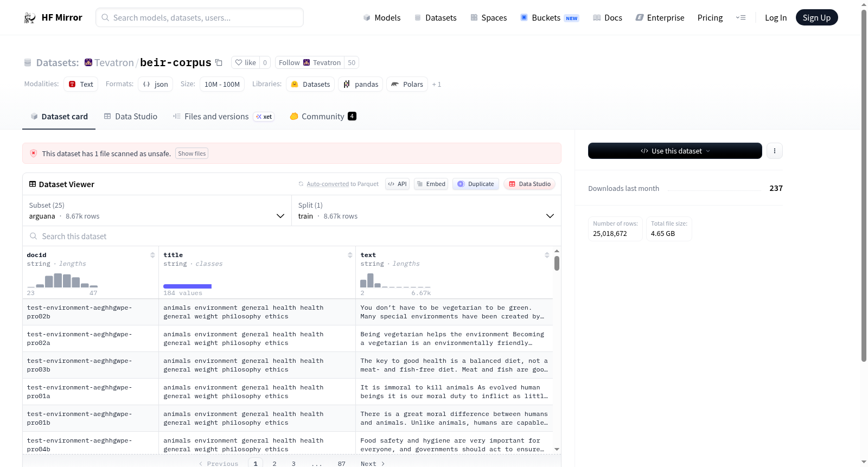
Task: Click the Log In link
Action: (776, 18)
